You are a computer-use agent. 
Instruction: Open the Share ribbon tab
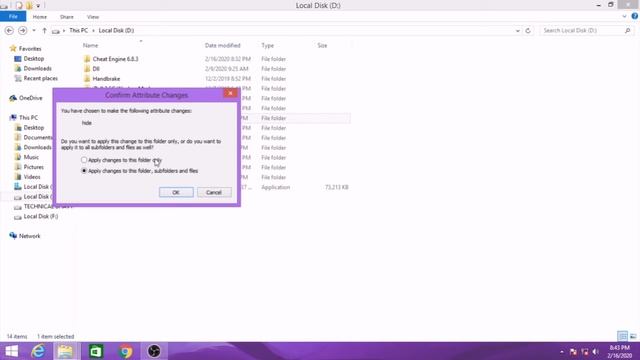pos(67,17)
